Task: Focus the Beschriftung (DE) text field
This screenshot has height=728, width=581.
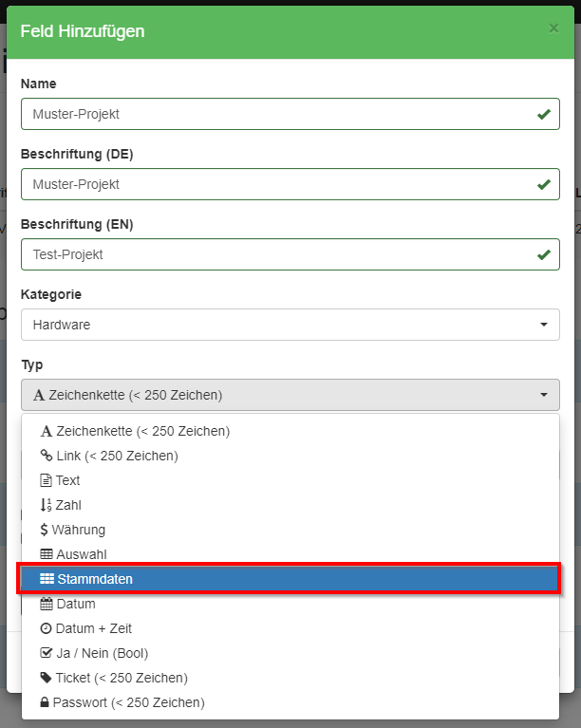Action: click(275, 184)
